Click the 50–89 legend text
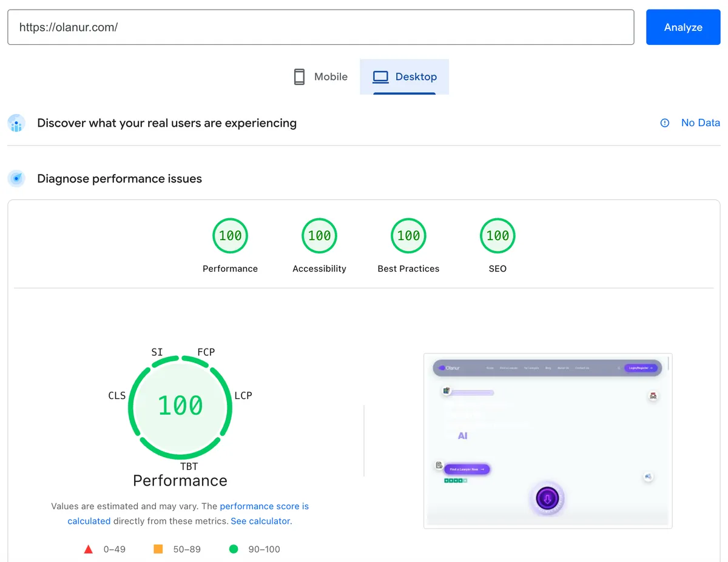The height and width of the screenshot is (562, 728). coord(187,549)
